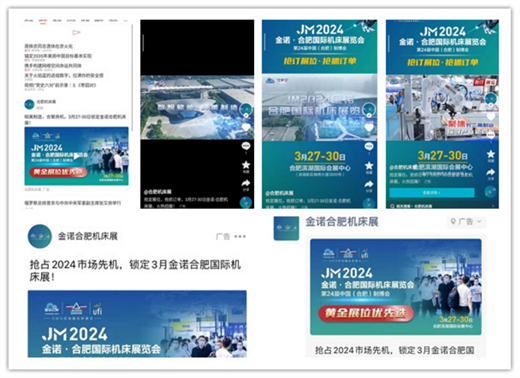Open the music disc on the black-background video
520x378 pixels.
coord(246,202)
